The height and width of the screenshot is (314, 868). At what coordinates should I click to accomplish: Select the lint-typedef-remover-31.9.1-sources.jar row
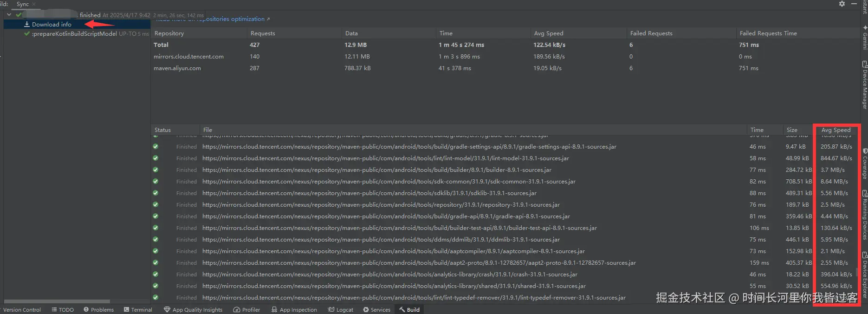click(505, 298)
